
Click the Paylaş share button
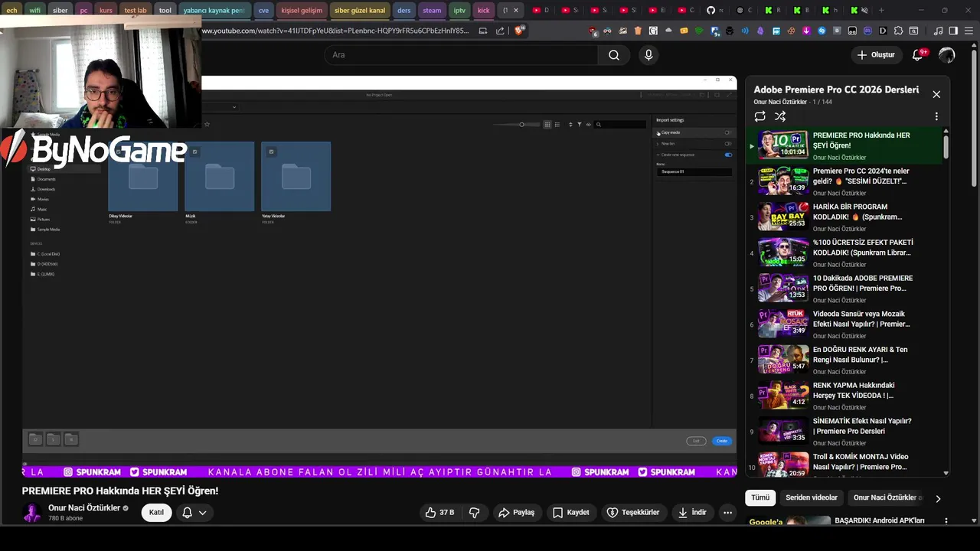pyautogui.click(x=516, y=513)
